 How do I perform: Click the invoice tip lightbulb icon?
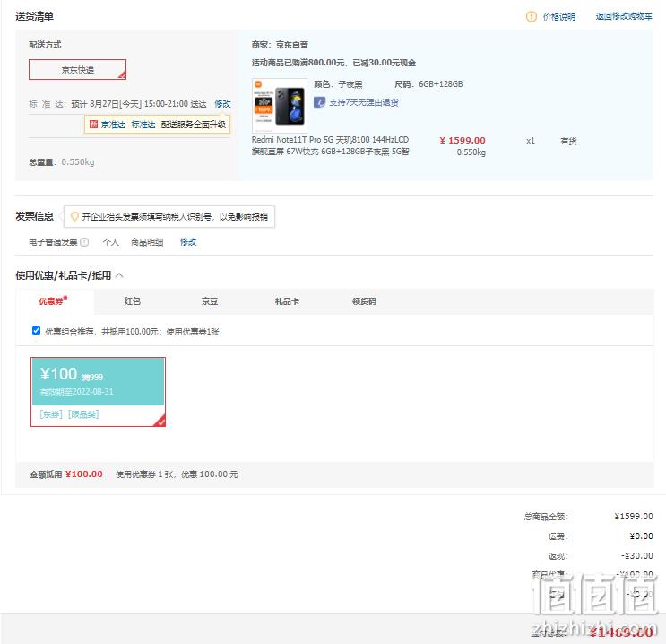(74, 217)
